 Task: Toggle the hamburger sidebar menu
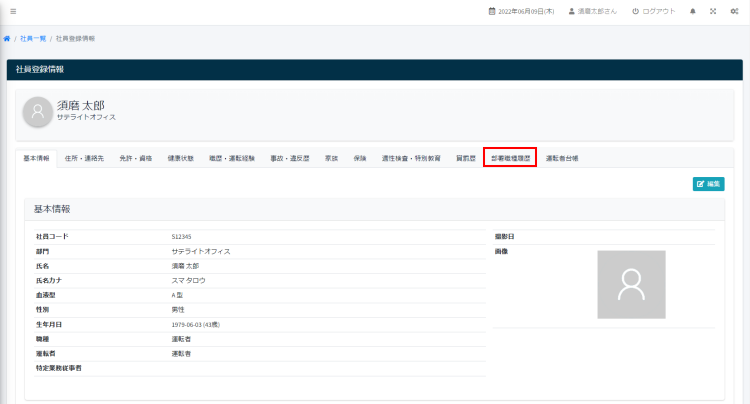(x=13, y=11)
